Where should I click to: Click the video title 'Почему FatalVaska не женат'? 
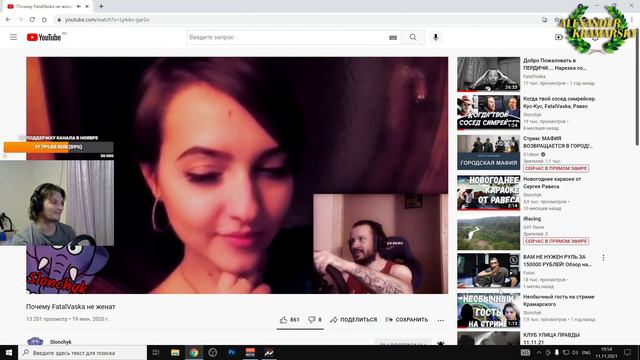(71, 307)
